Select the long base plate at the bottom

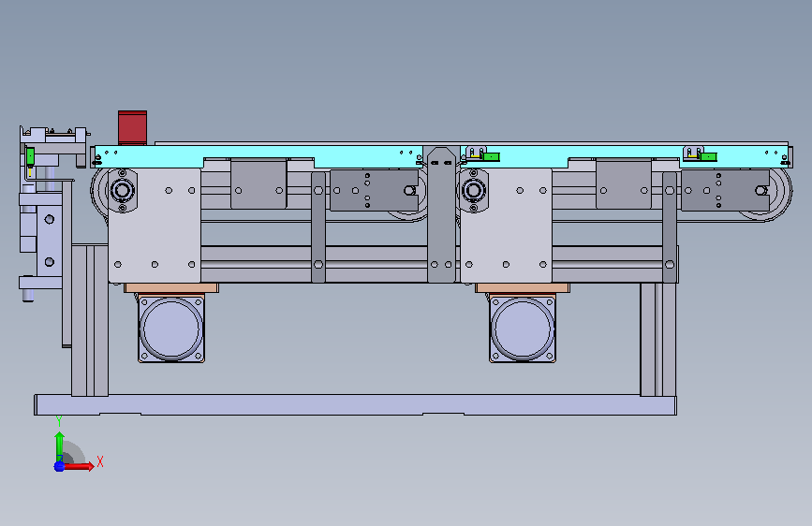coord(355,405)
